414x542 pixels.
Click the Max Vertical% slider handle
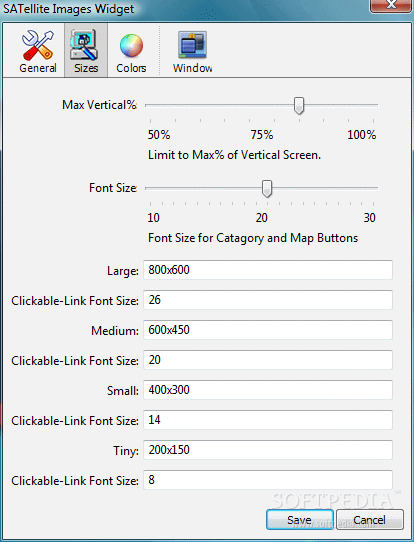(x=299, y=106)
